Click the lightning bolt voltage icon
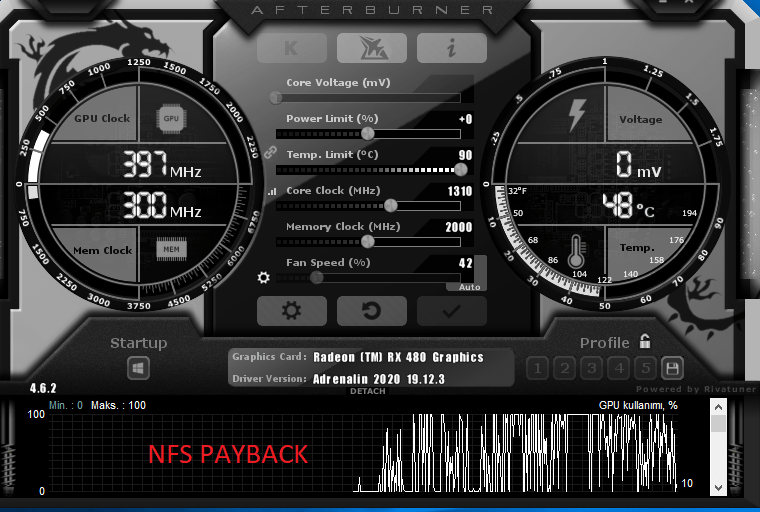The width and height of the screenshot is (760, 512). (576, 115)
